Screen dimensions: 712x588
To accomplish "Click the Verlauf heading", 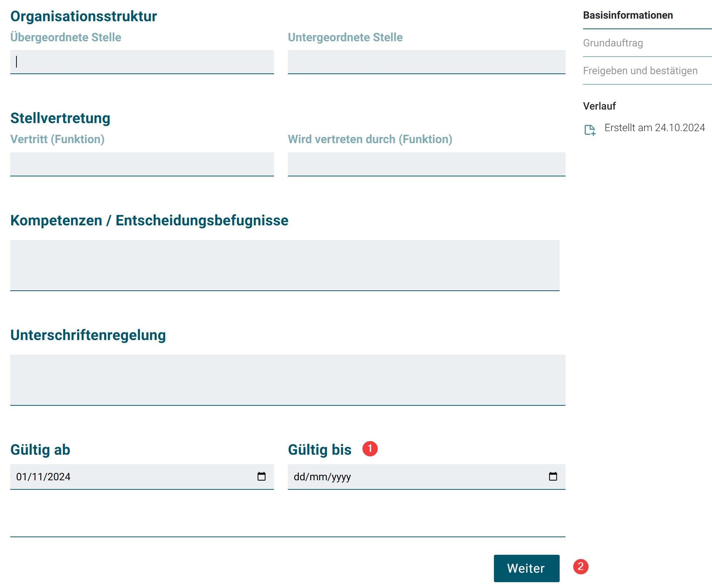I will click(x=599, y=106).
